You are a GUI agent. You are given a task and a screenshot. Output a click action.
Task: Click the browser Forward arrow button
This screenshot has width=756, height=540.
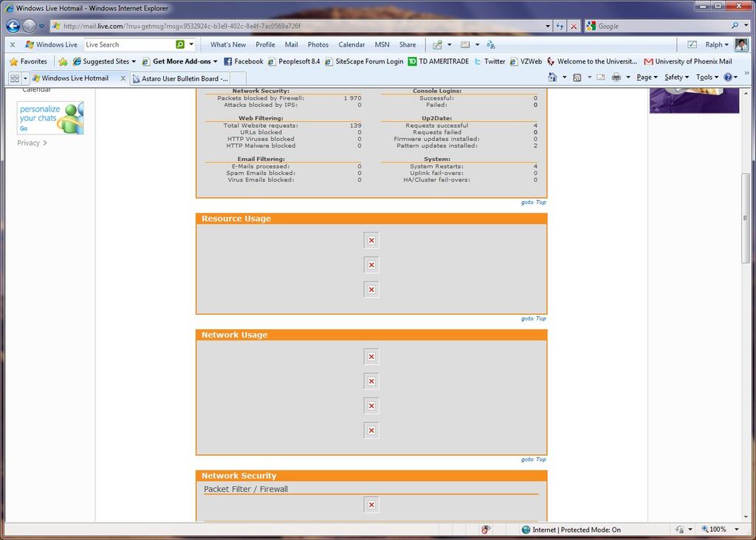(30, 26)
